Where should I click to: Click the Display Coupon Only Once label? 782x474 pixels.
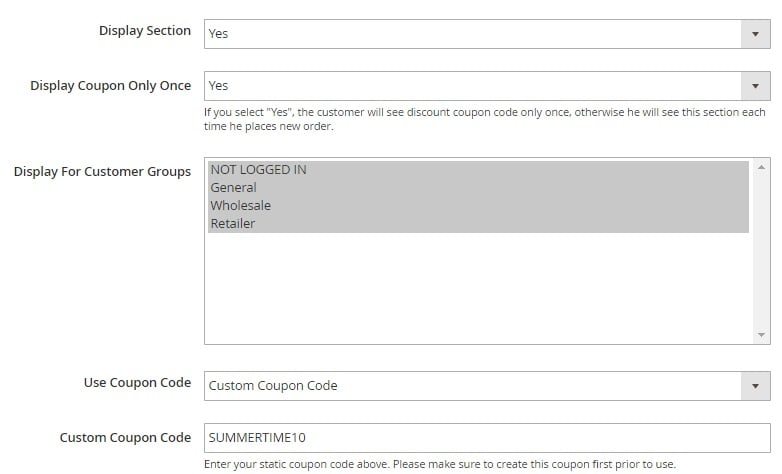[110, 86]
